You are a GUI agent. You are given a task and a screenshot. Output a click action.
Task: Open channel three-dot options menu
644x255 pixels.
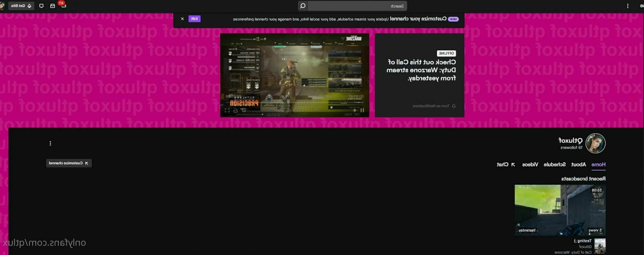(50, 143)
